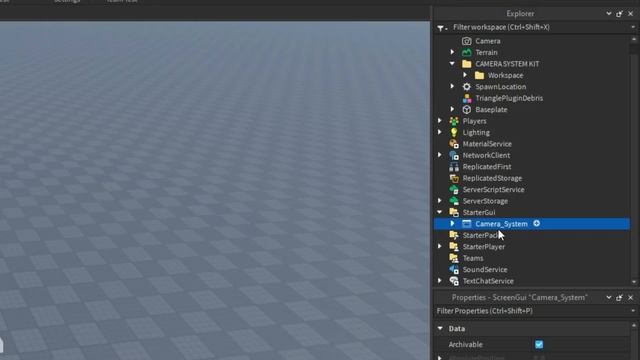Select the ReplicatedStorage label
This screenshot has width=640, height=360.
[492, 178]
